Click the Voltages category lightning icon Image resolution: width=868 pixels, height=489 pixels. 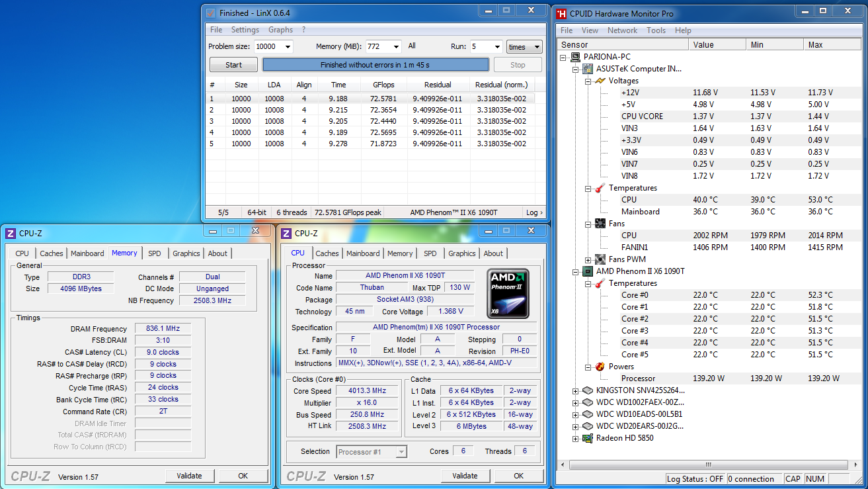coord(600,81)
